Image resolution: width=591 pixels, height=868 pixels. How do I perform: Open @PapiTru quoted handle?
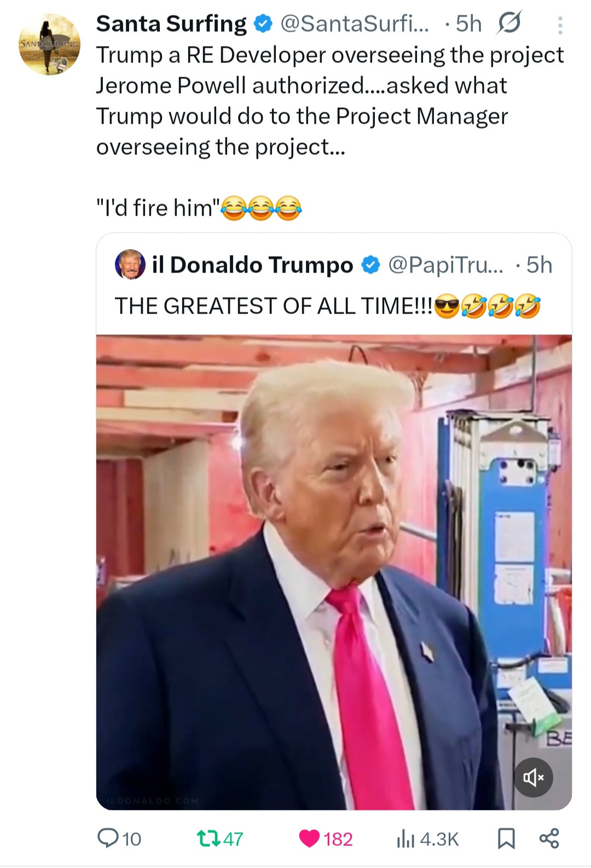(445, 265)
